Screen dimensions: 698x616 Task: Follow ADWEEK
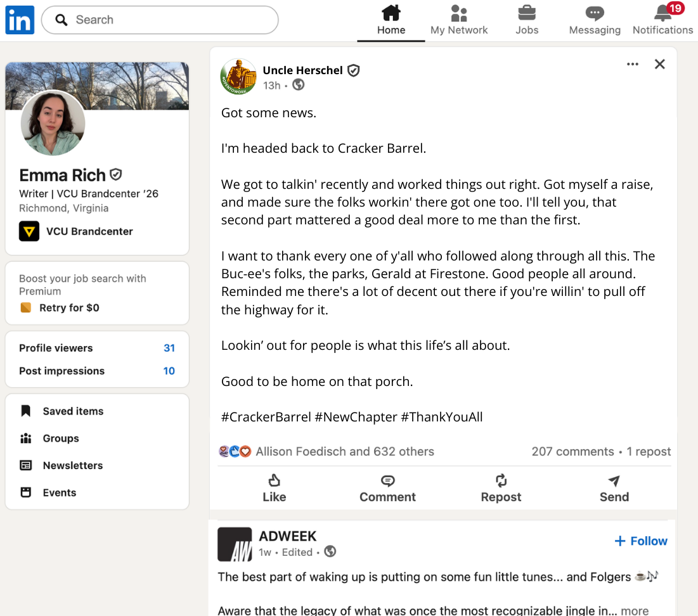[641, 541]
